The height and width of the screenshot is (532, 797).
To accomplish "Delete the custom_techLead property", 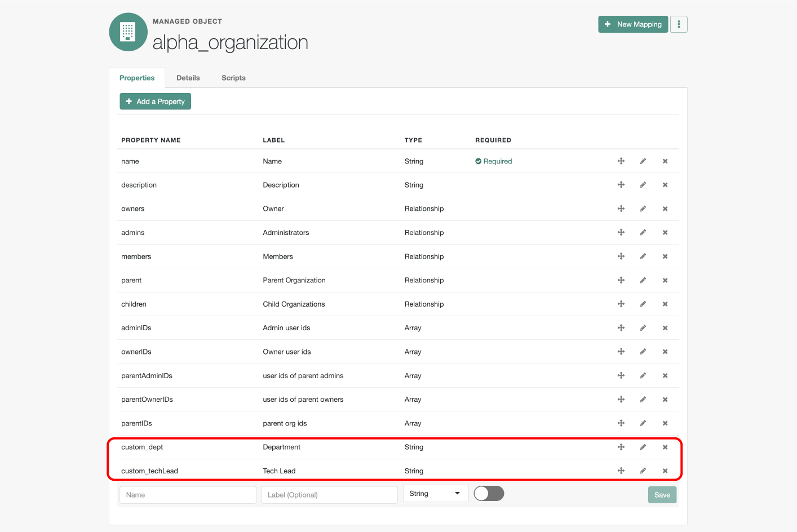I will [665, 471].
